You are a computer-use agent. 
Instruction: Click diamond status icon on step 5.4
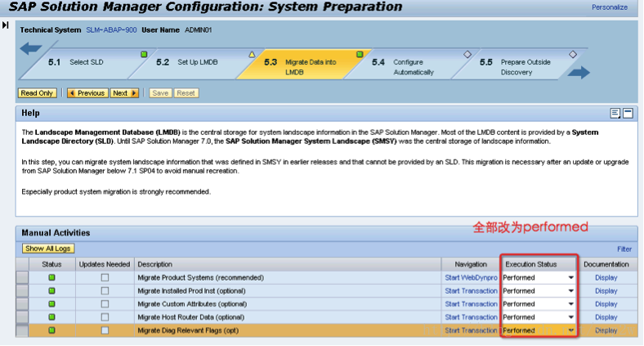click(x=467, y=54)
